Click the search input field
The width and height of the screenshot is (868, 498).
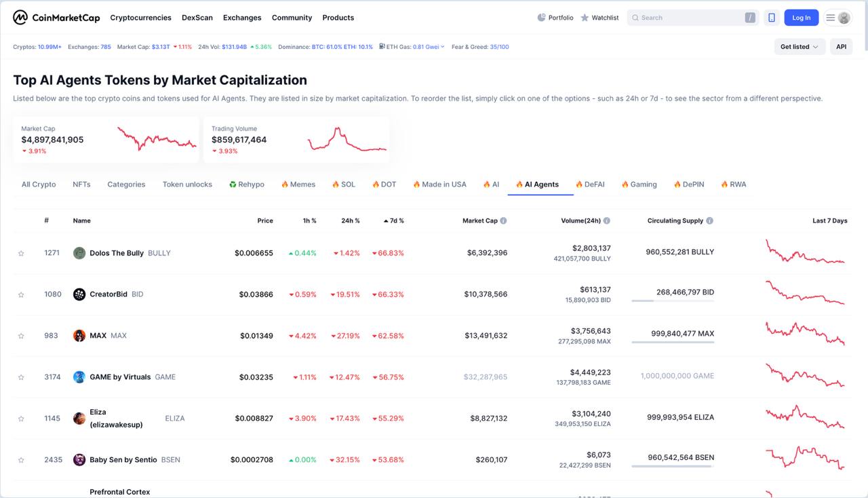(692, 18)
